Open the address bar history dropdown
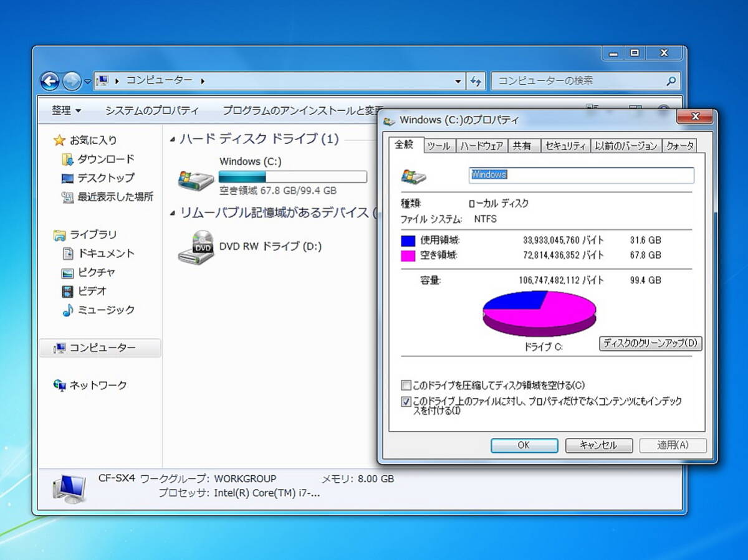Screen dimensions: 748x560 click(x=458, y=81)
